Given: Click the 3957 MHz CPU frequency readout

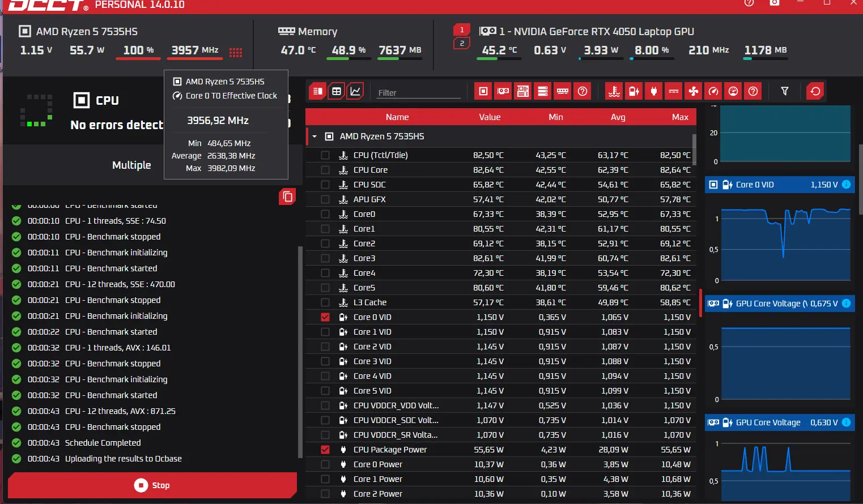Looking at the screenshot, I should pos(195,50).
